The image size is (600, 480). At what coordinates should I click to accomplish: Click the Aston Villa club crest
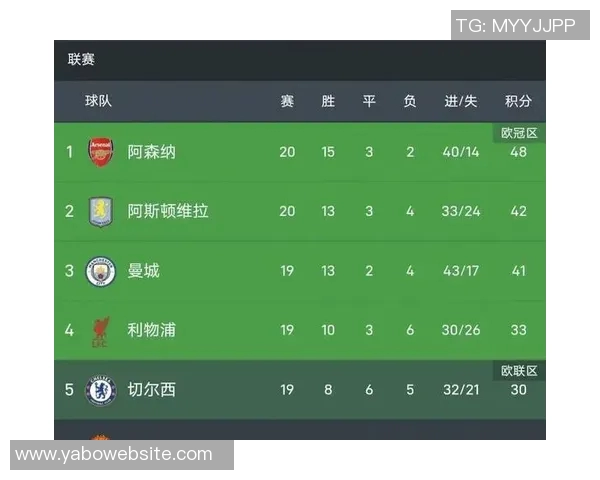[x=101, y=211]
